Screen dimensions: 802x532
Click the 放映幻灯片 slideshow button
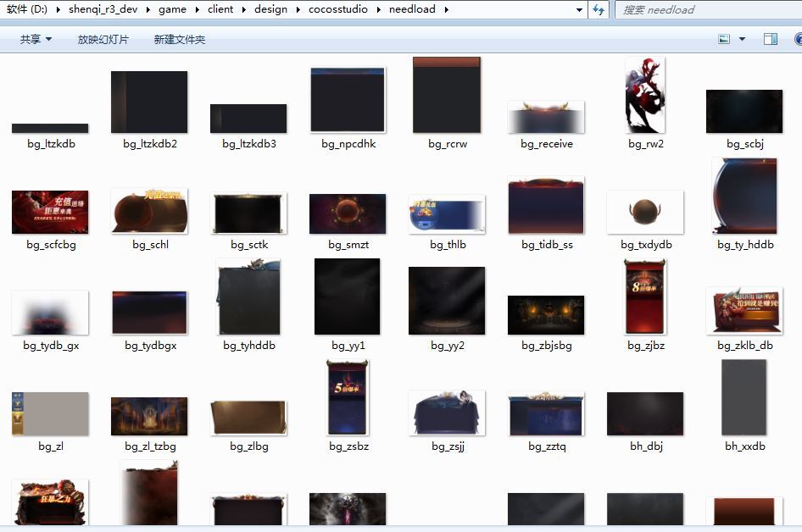(x=103, y=39)
